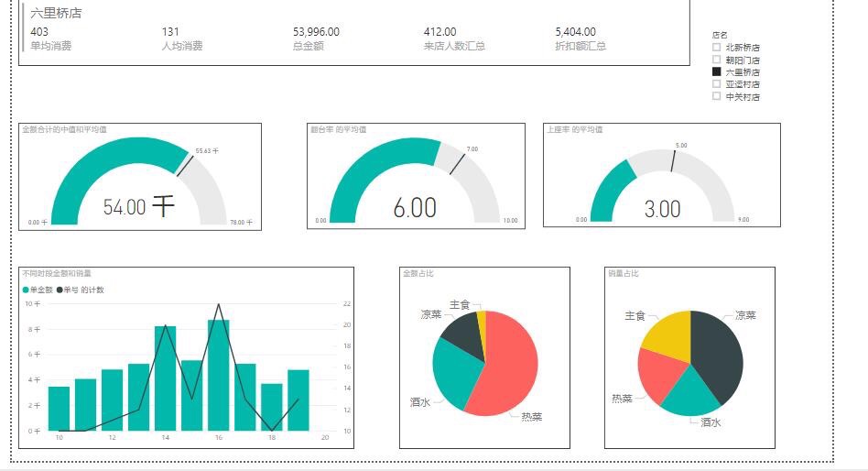Click the 7.00 target label on 翻台率 gauge

[472, 149]
